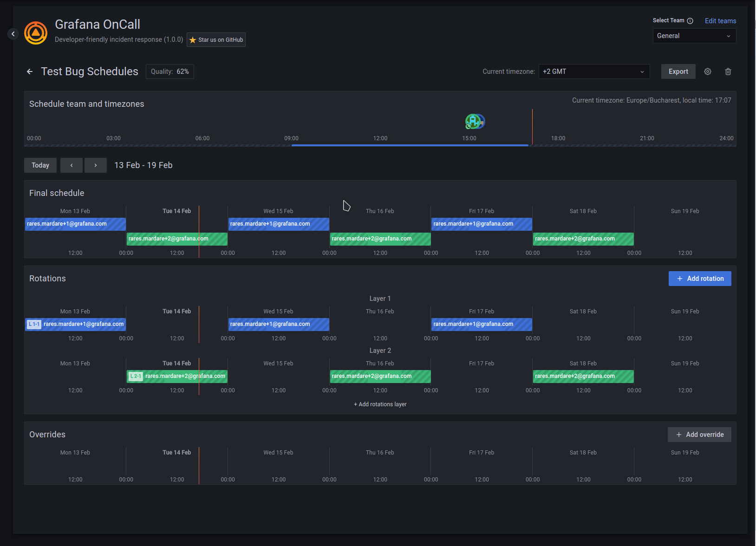Select the Tue 14 Feb column header
Screen dimensions: 756x546
(x=177, y=211)
